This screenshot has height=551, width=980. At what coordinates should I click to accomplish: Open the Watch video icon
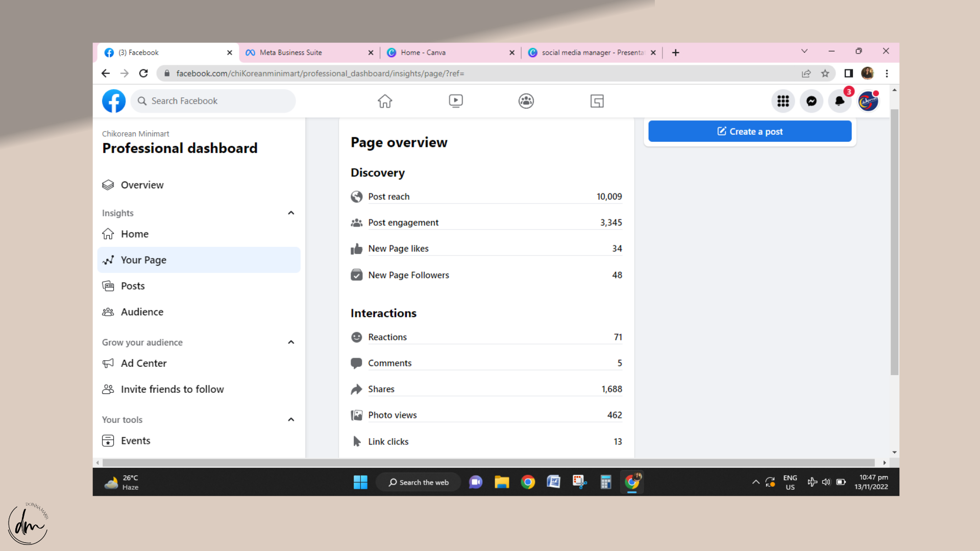456,101
